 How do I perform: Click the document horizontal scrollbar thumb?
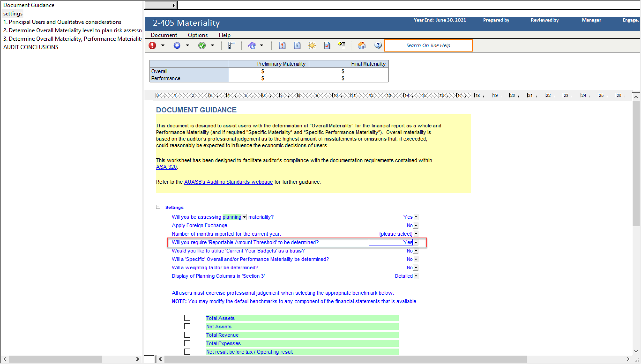pyautogui.click(x=346, y=359)
